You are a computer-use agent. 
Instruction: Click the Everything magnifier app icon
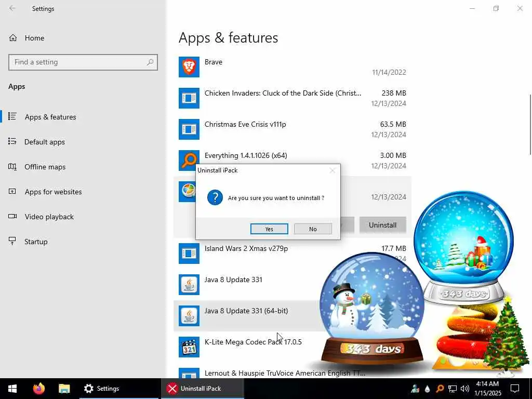pos(189,161)
